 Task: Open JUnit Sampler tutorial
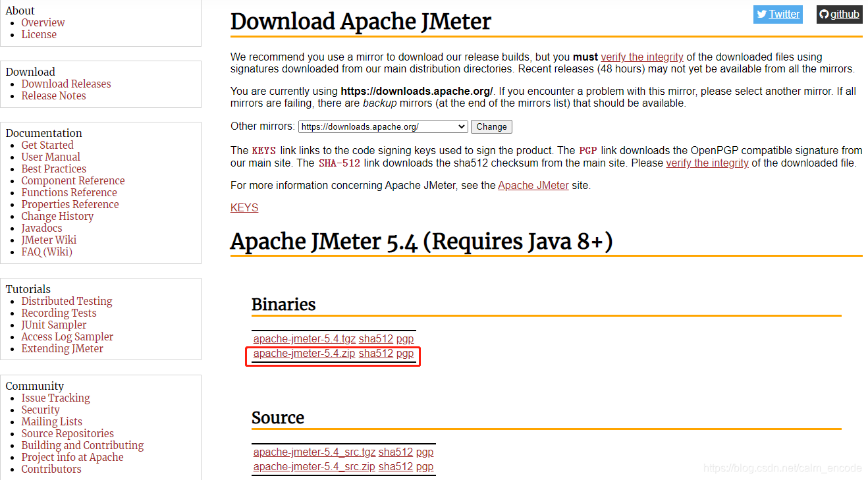[x=54, y=325]
